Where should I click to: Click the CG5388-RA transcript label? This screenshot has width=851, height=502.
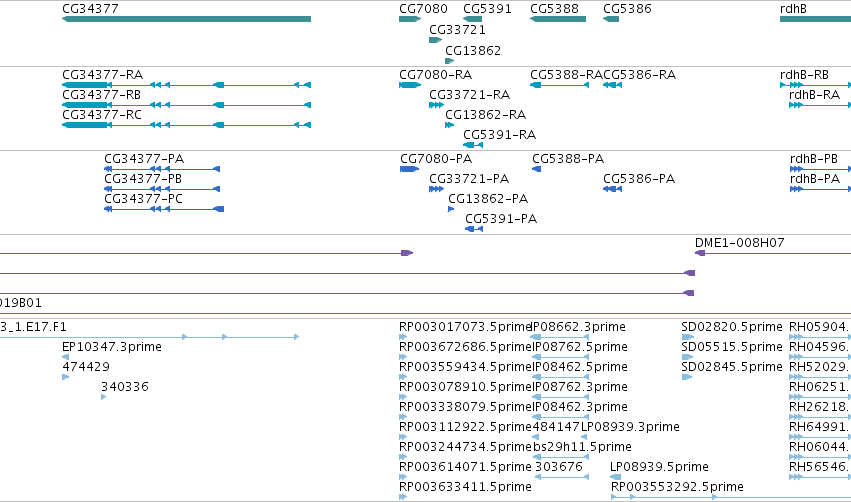pyautogui.click(x=567, y=75)
